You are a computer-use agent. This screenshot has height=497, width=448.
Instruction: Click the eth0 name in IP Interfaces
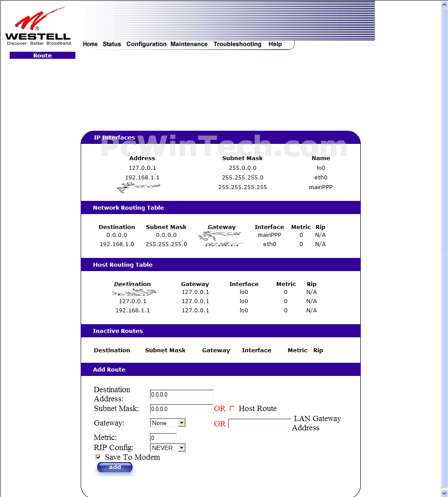click(320, 178)
